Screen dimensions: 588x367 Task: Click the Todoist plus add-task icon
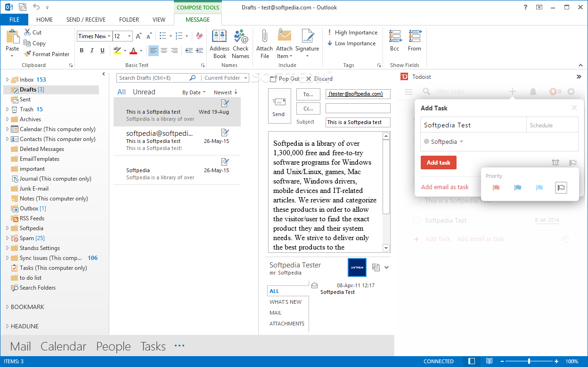tap(513, 92)
